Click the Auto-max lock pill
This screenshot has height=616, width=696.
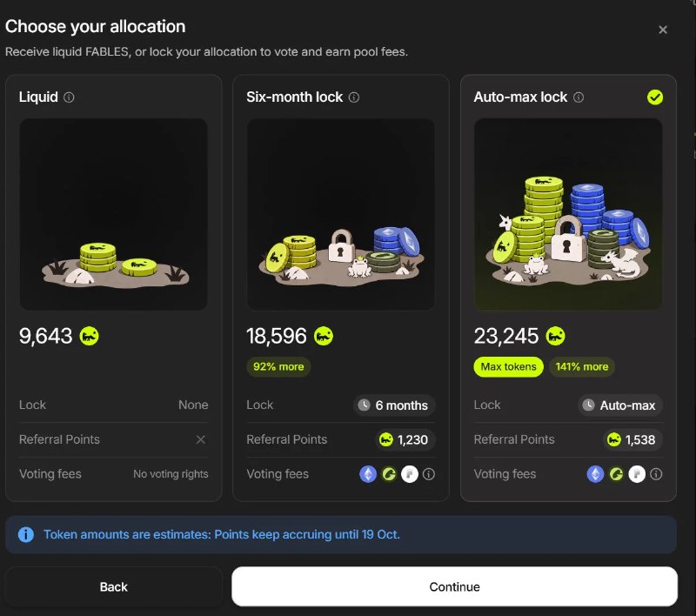click(x=620, y=405)
